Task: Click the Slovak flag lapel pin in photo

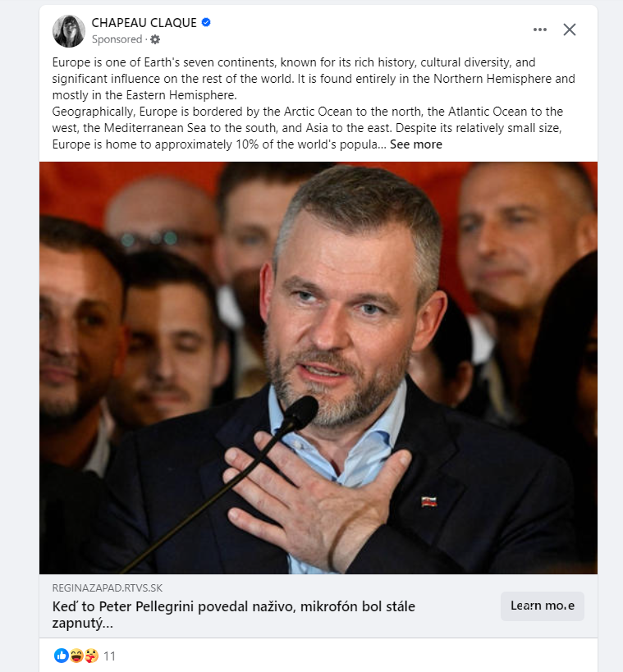Action: pyautogui.click(x=429, y=501)
